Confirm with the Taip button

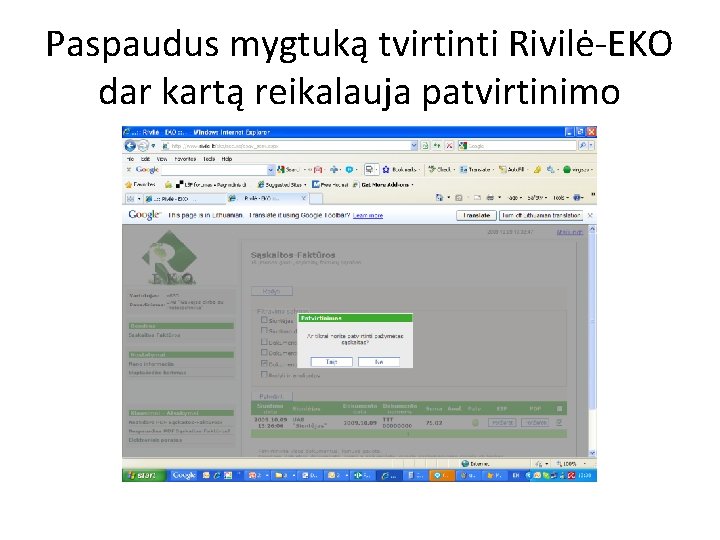pos(332,362)
